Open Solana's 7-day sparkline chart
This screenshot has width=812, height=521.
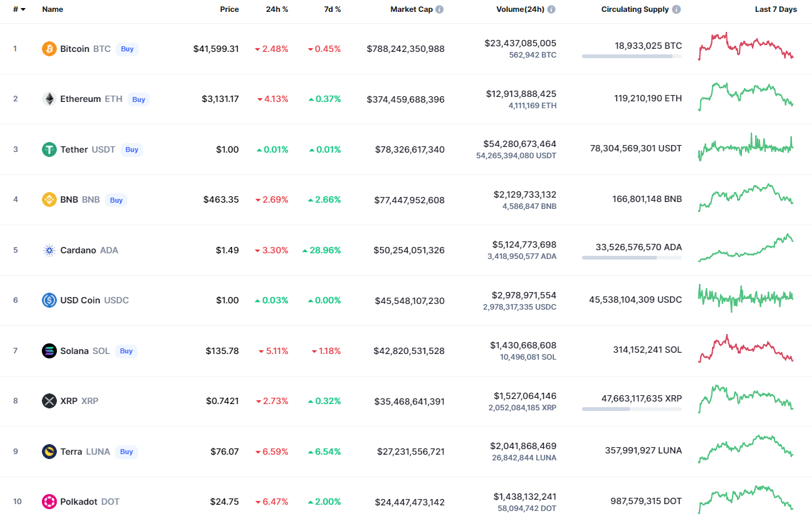tap(745, 349)
